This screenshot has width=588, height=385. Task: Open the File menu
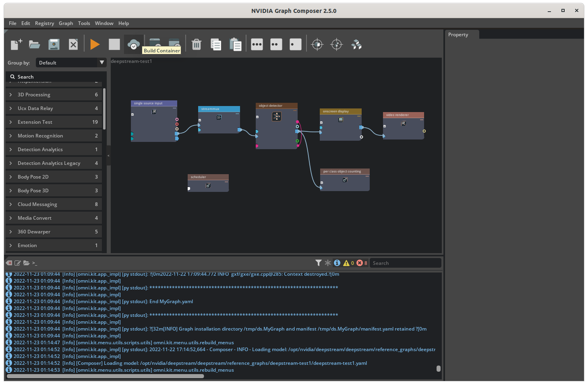[x=12, y=23]
